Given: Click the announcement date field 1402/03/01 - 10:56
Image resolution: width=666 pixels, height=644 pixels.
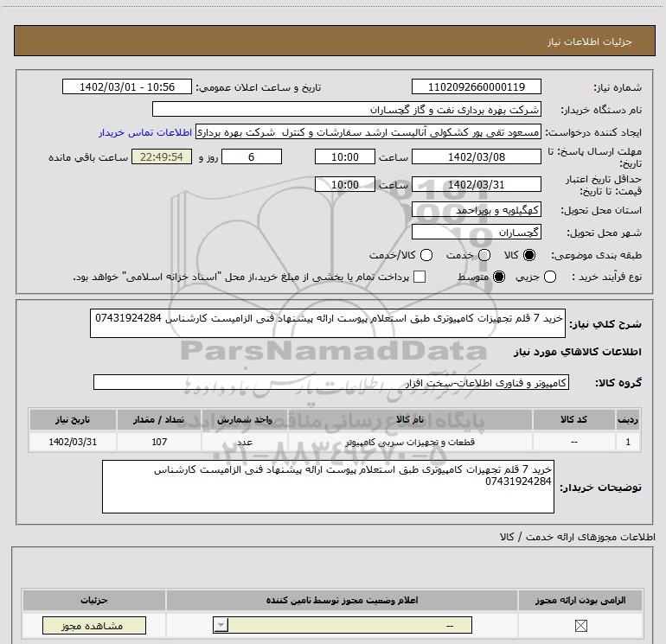Looking at the screenshot, I should point(127,86).
